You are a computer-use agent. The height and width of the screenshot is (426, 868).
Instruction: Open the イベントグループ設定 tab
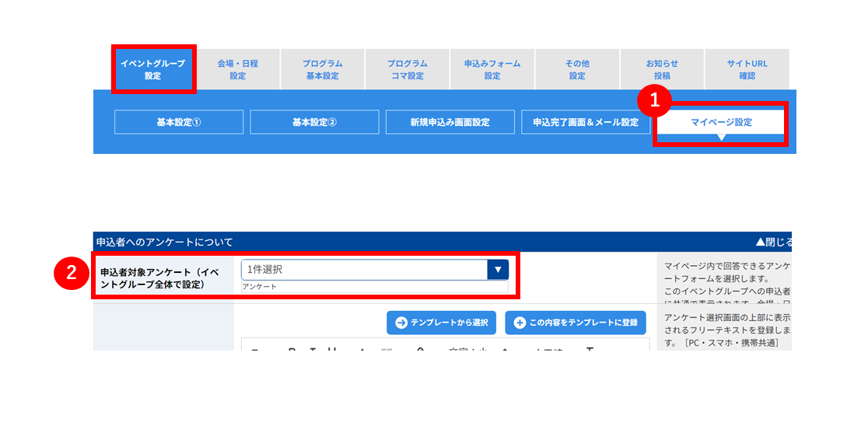coord(152,69)
